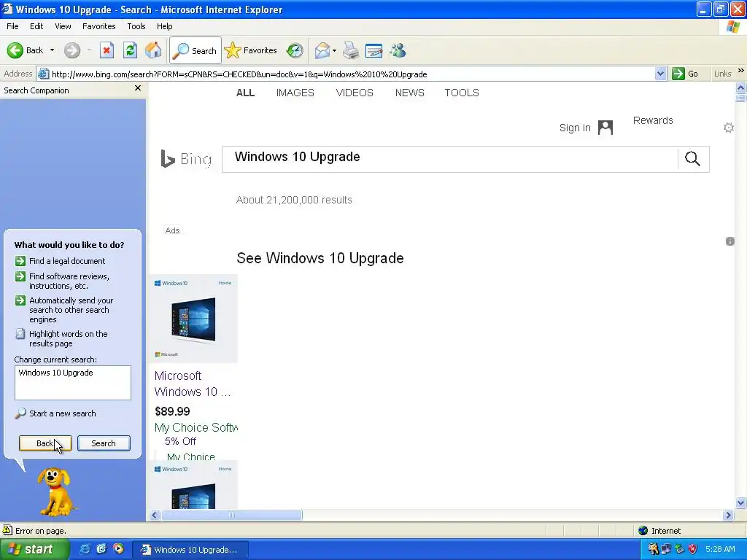747x560 pixels.
Task: Select the ALL results tab
Action: (245, 93)
